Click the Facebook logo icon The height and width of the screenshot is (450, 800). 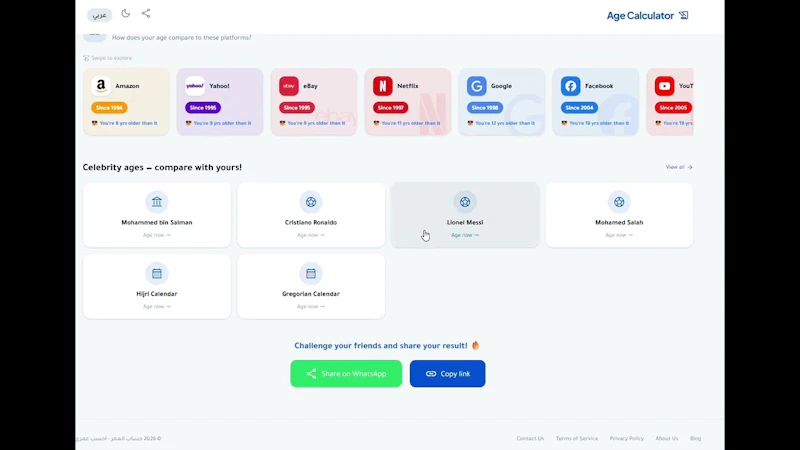570,86
